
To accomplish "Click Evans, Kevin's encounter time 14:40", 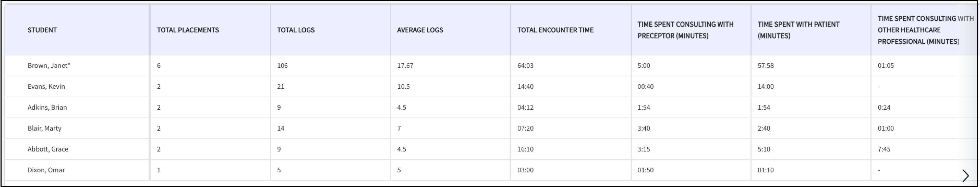I will point(525,86).
